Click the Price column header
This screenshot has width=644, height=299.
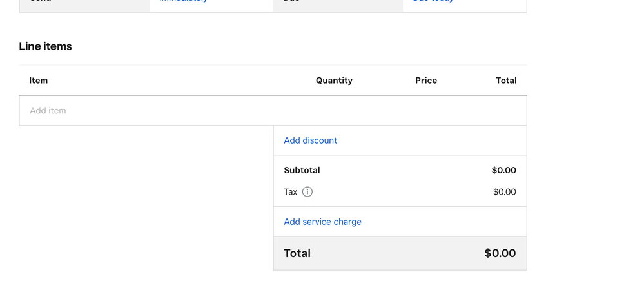pos(426,81)
